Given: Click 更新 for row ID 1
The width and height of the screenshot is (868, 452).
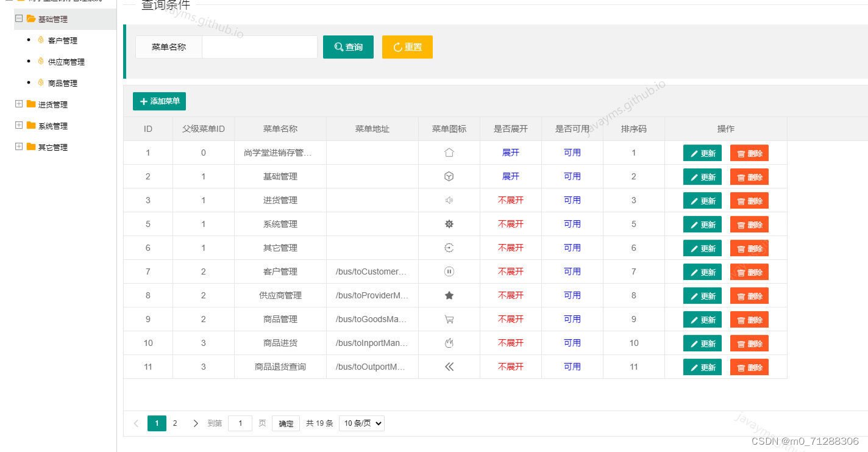Looking at the screenshot, I should point(702,153).
